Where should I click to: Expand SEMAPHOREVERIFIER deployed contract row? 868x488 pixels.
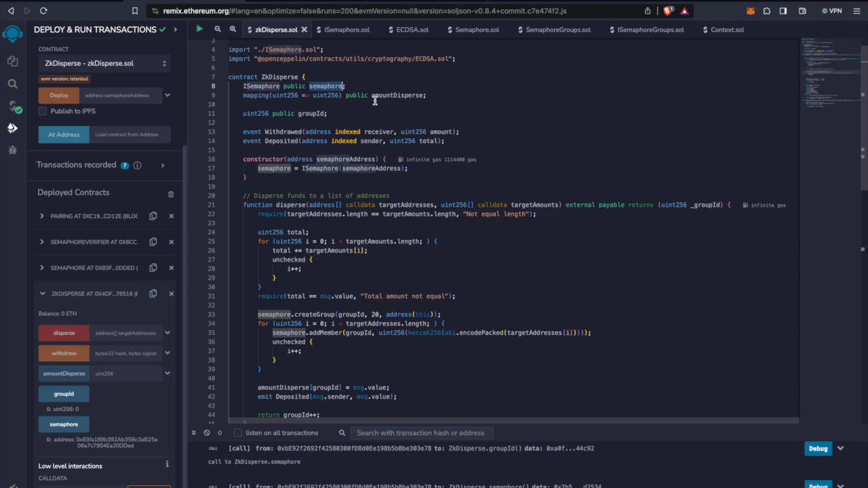42,242
